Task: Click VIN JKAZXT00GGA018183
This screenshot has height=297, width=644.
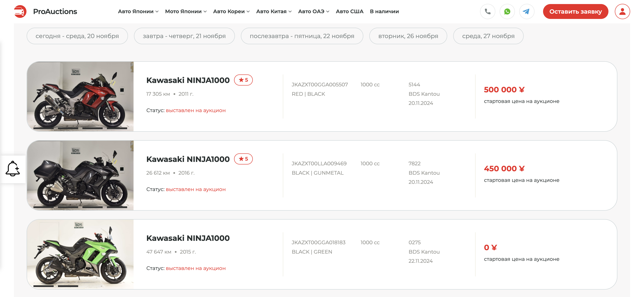Action: point(319,242)
